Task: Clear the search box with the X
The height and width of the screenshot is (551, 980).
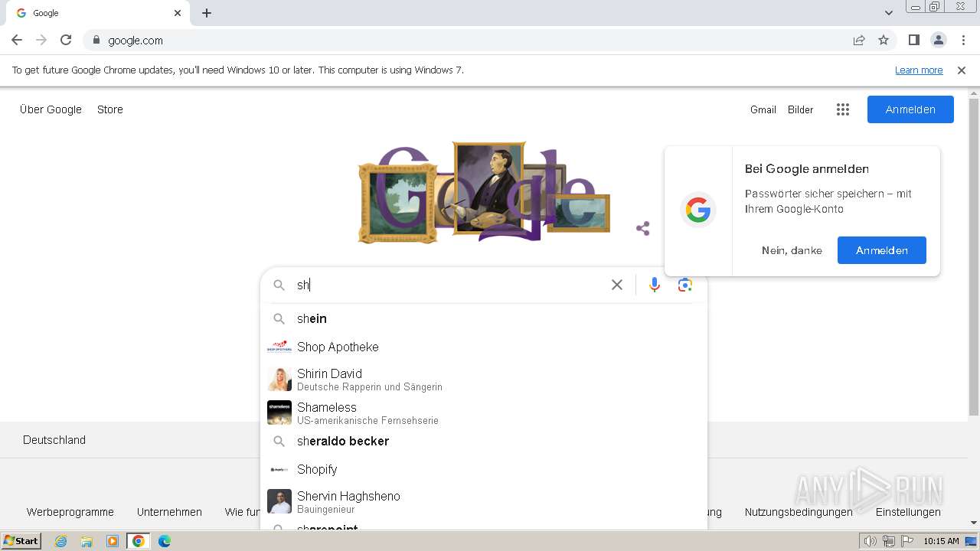Action: 617,285
